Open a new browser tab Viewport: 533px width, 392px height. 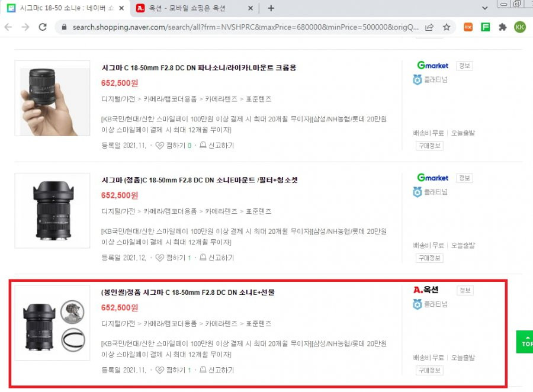pos(271,8)
